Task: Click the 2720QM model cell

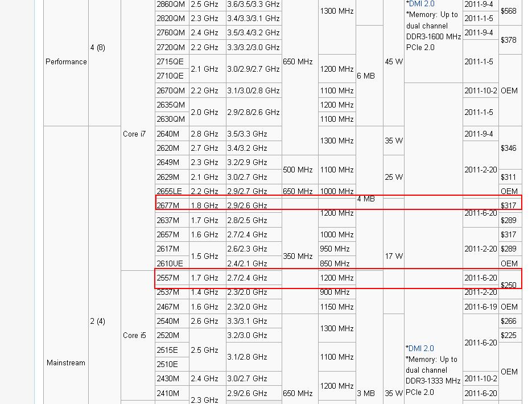Action: click(x=172, y=47)
